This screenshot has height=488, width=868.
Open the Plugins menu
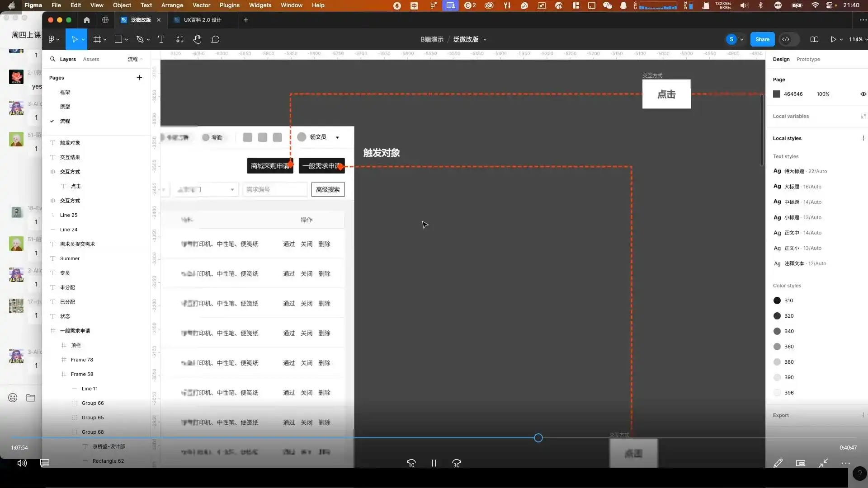pos(229,5)
